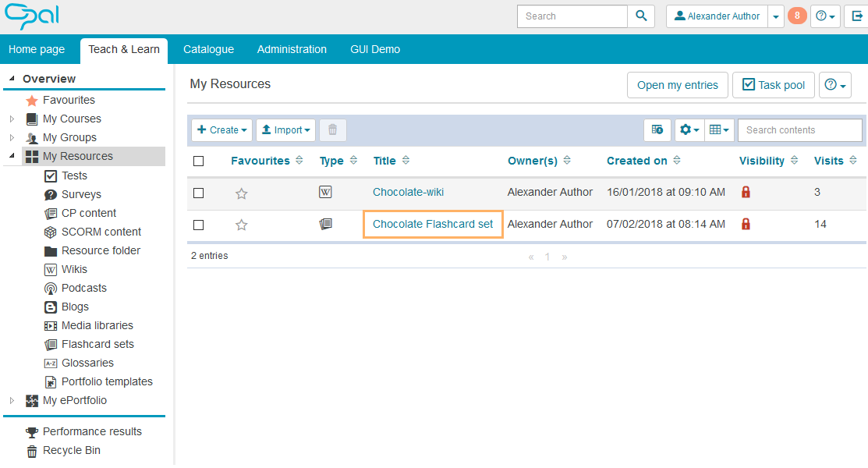
Task: Star the Chocolate Flashcard set entry
Action: click(x=242, y=225)
